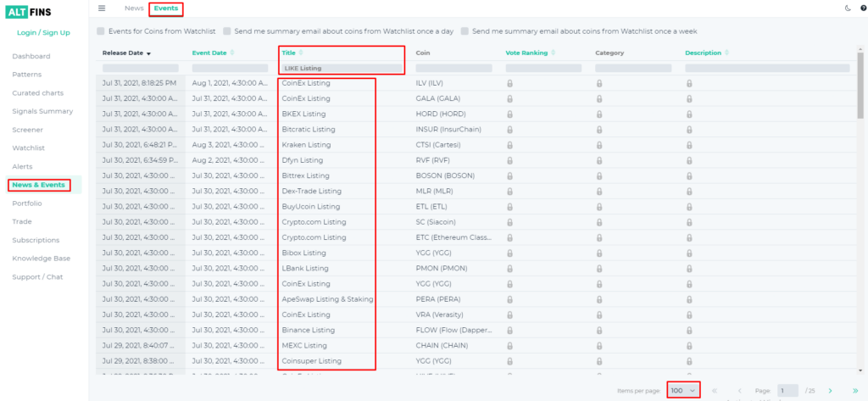The height and width of the screenshot is (401, 868).
Task: Click Category lock icon in VRA row
Action: coord(599,315)
